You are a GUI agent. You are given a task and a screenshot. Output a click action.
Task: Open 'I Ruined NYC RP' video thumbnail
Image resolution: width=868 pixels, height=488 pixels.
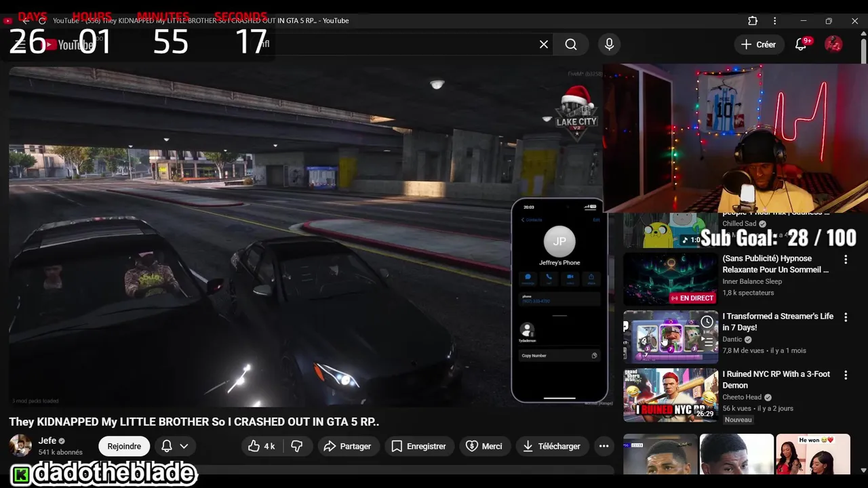671,394
